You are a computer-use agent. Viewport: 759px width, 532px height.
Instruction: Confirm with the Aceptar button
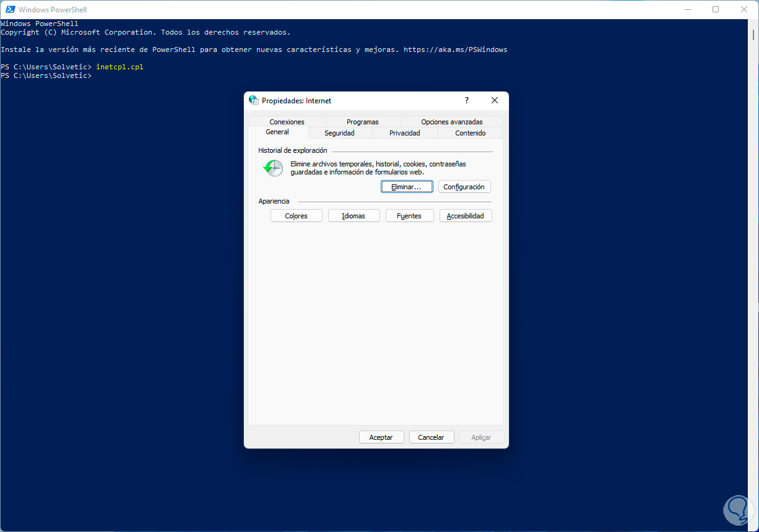381,437
